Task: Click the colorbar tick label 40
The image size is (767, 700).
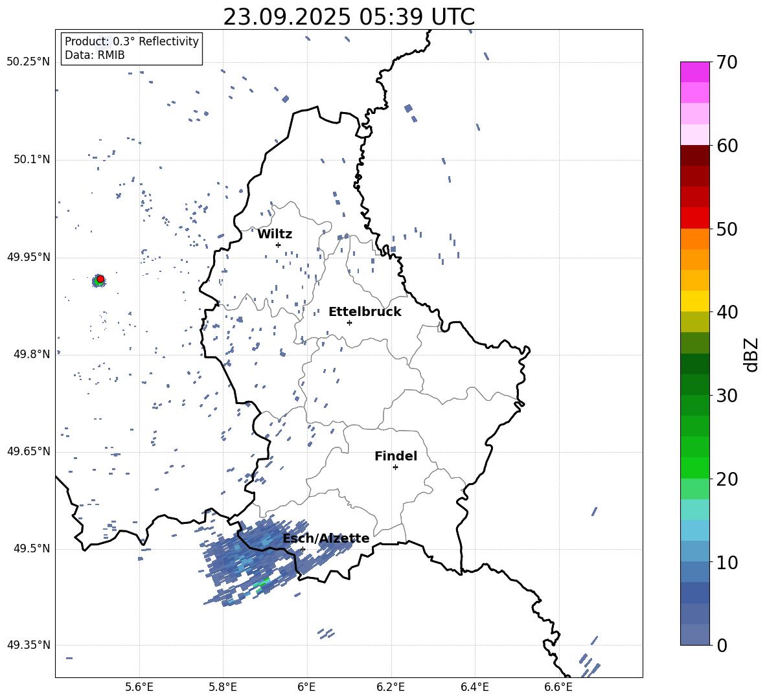Action: click(727, 312)
